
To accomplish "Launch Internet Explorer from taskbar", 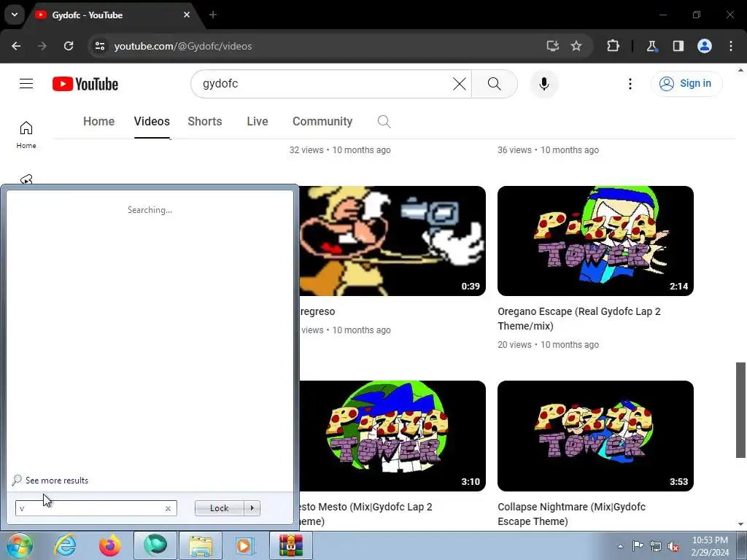I will (x=65, y=545).
